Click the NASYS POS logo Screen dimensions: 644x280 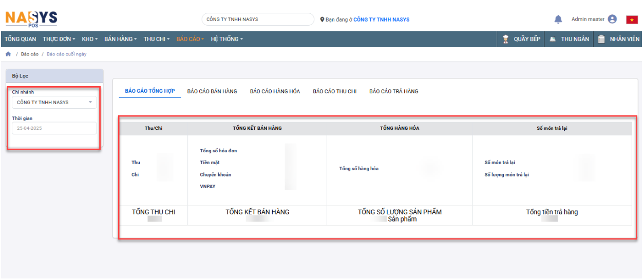click(x=31, y=19)
